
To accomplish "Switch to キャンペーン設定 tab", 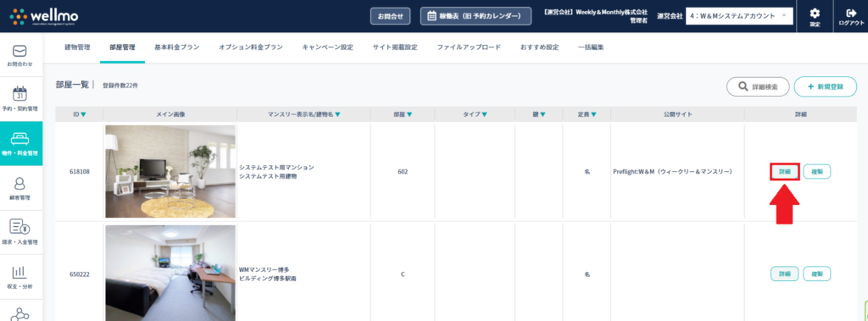I will click(328, 47).
